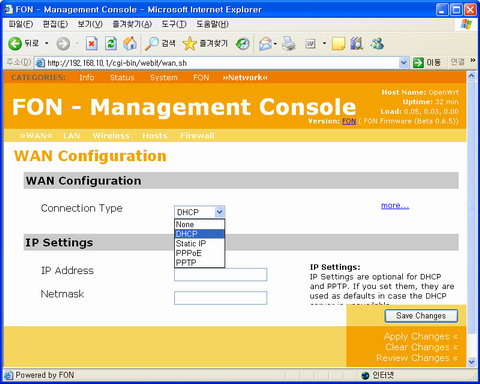Toggle the Connection Type dropdown arrow
The image size is (480, 384).
tap(220, 212)
